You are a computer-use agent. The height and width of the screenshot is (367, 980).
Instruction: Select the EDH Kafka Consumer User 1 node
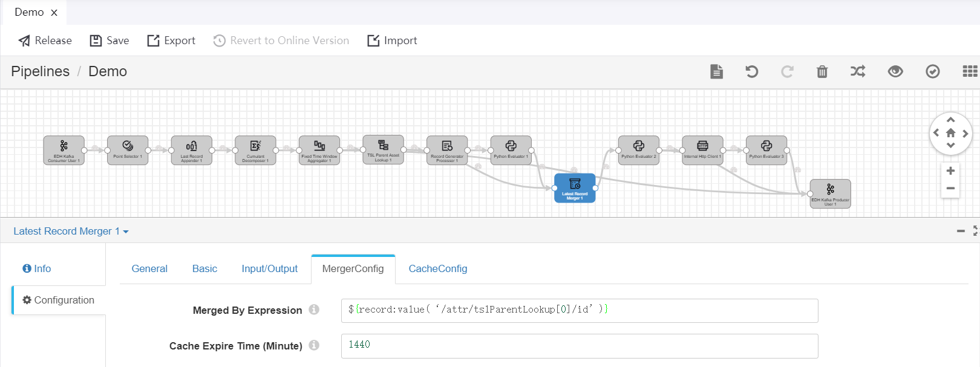point(64,150)
